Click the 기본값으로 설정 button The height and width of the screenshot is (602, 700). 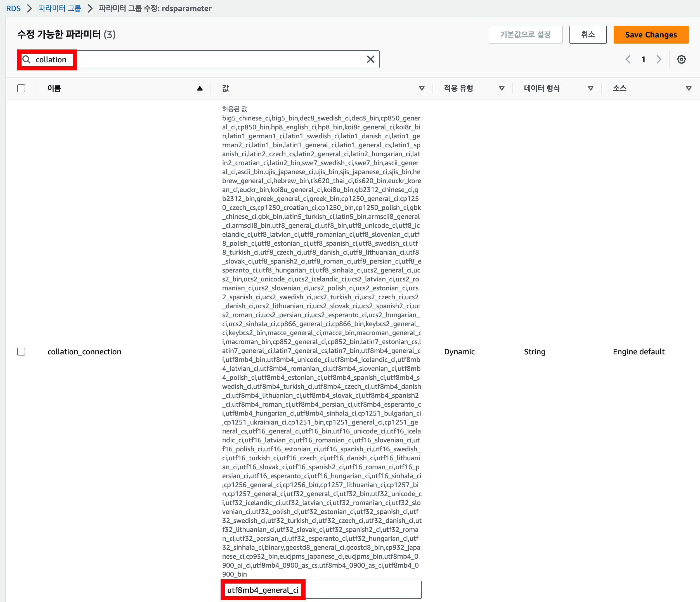pyautogui.click(x=525, y=35)
